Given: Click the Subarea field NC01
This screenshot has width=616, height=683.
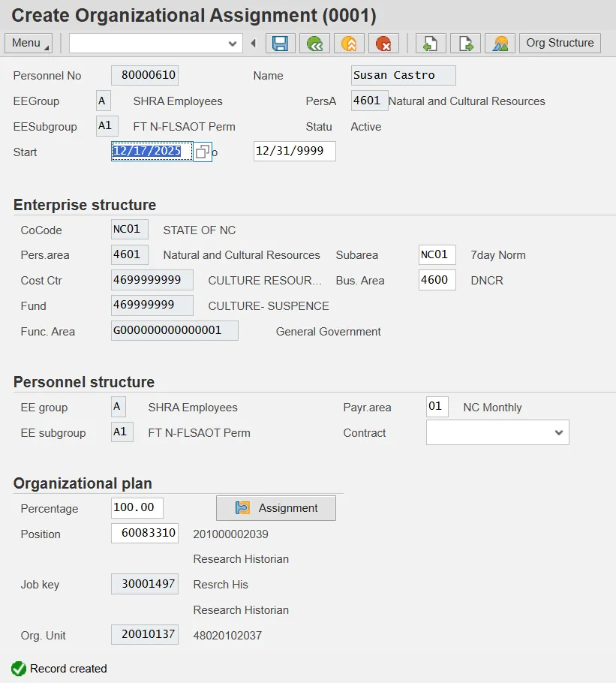Looking at the screenshot, I should (x=437, y=255).
